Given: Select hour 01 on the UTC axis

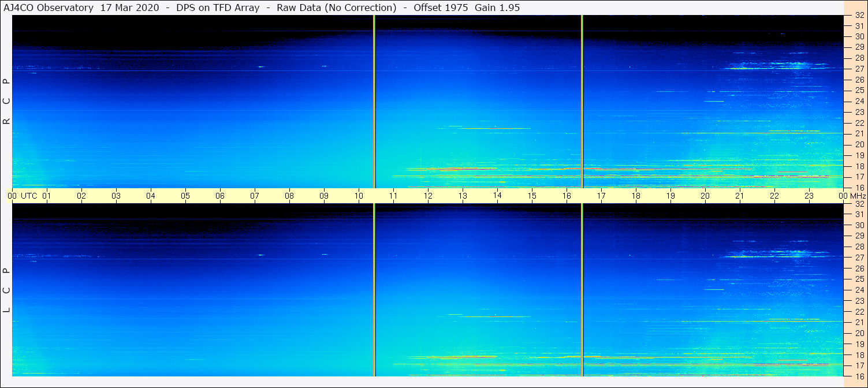Looking at the screenshot, I should pyautogui.click(x=47, y=196).
